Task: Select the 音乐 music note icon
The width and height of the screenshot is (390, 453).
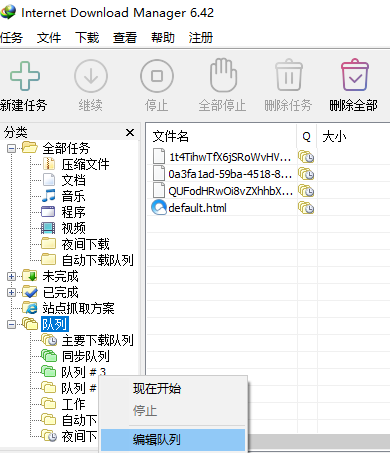Action: [49, 196]
